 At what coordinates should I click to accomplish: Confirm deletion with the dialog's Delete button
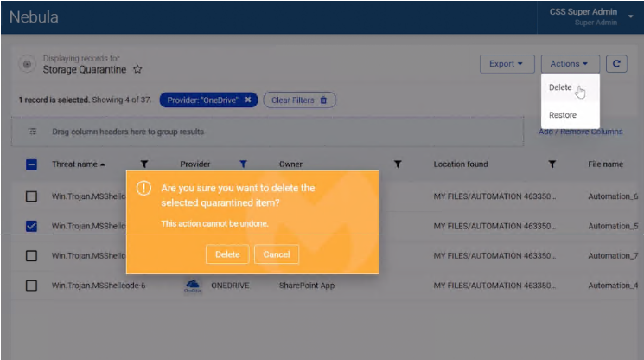tap(227, 254)
